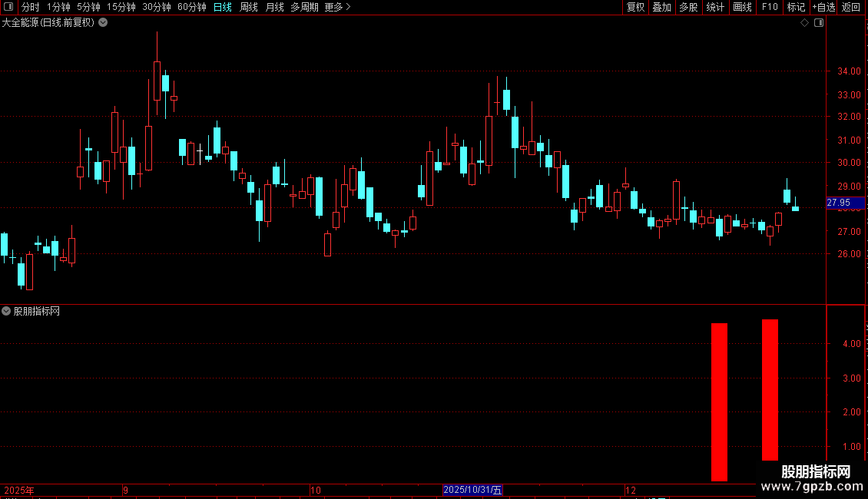
Task: Click the 大全能源(日线,前复权) chart title
Action: 48,23
